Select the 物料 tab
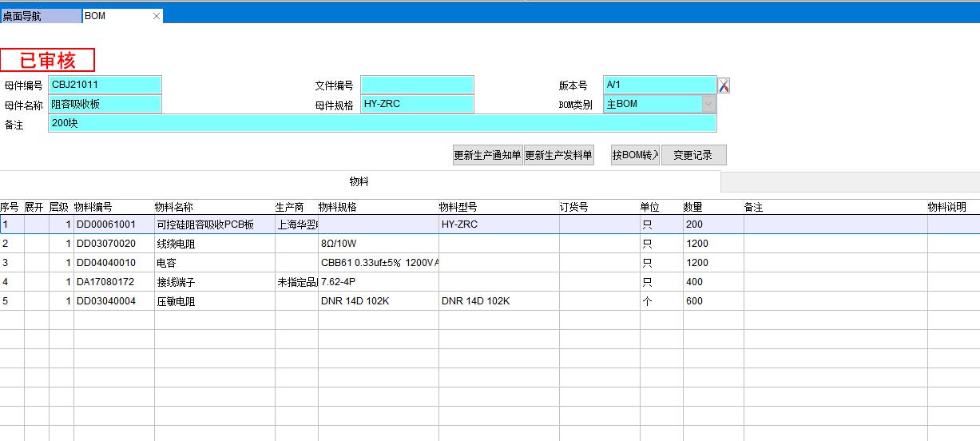 click(359, 181)
